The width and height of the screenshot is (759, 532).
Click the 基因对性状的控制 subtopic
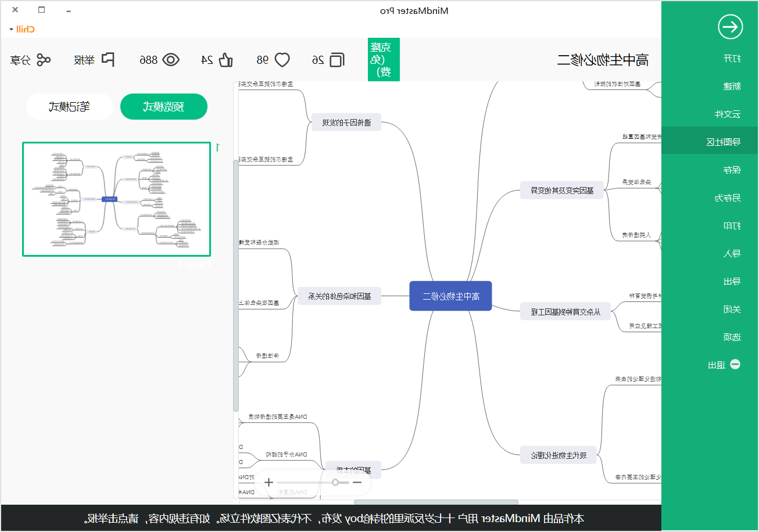[618, 84]
